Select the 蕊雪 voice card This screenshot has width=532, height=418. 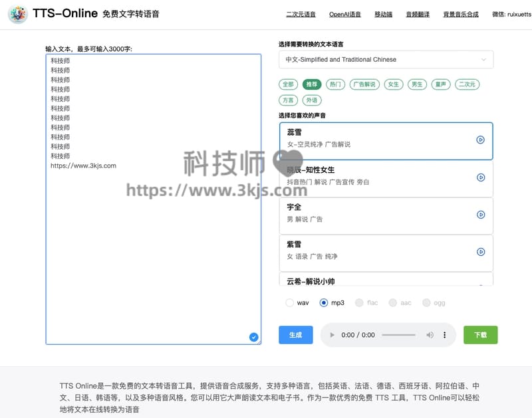(x=386, y=141)
